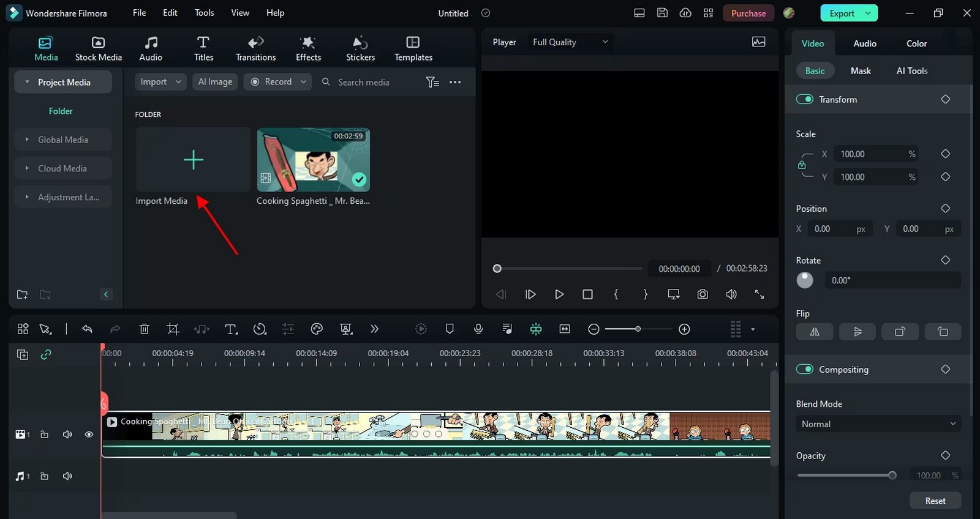980x519 pixels.
Task: Record voiceover with microphone icon
Action: click(478, 329)
